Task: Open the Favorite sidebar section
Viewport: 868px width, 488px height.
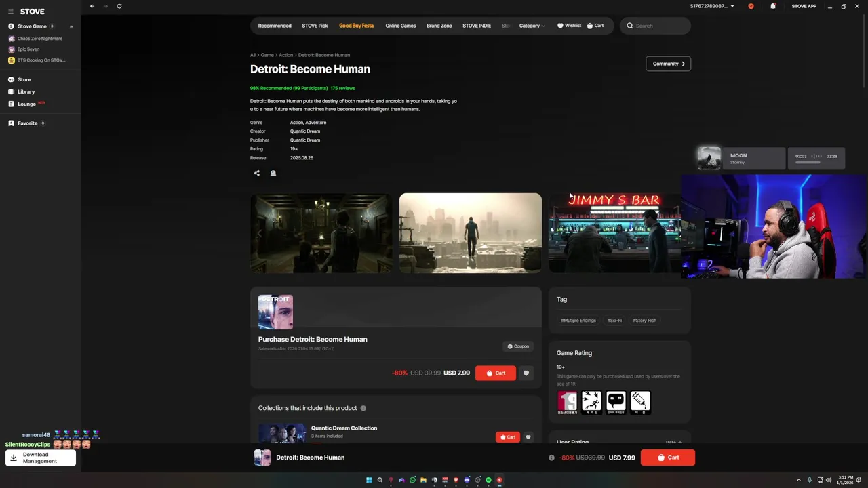Action: click(x=26, y=123)
